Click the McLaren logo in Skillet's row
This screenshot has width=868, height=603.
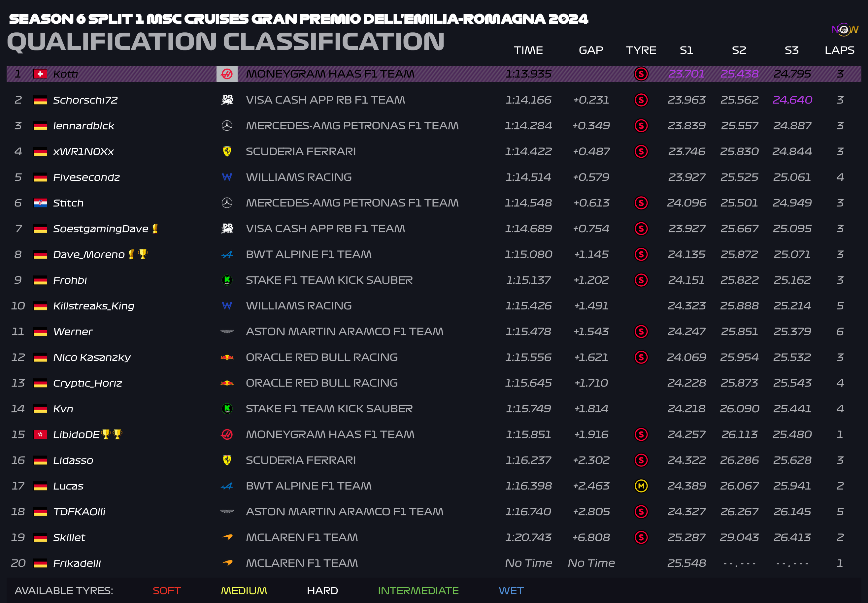pyautogui.click(x=227, y=537)
